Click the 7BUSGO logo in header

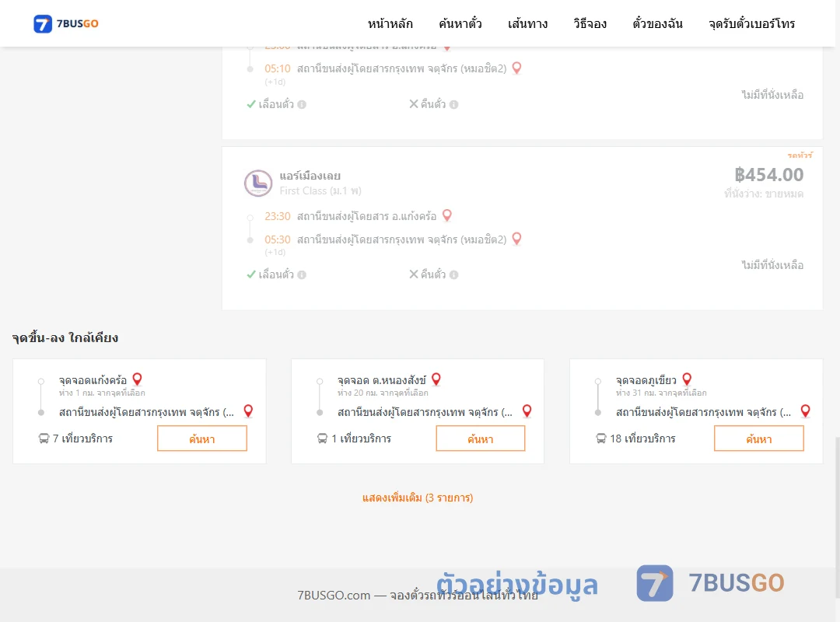coord(66,23)
